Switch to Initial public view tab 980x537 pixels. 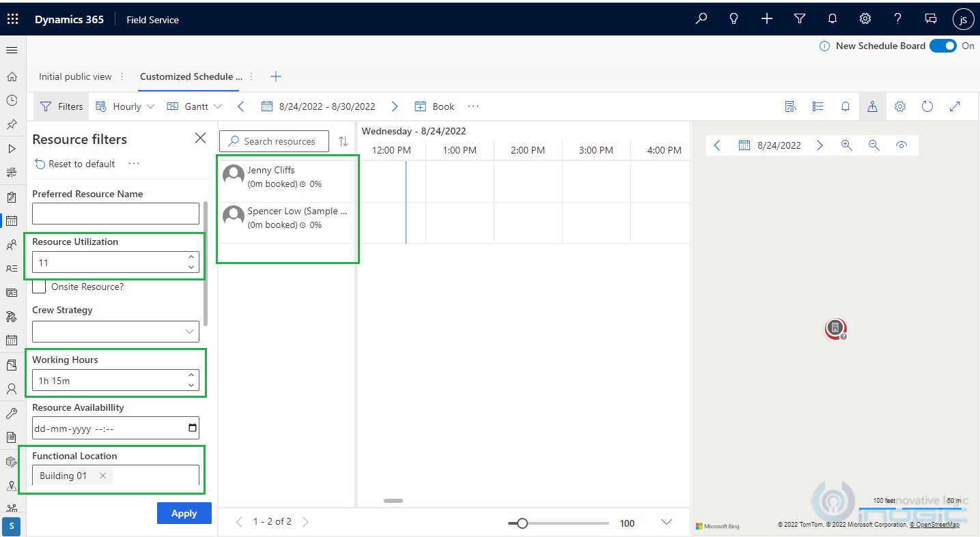(75, 76)
